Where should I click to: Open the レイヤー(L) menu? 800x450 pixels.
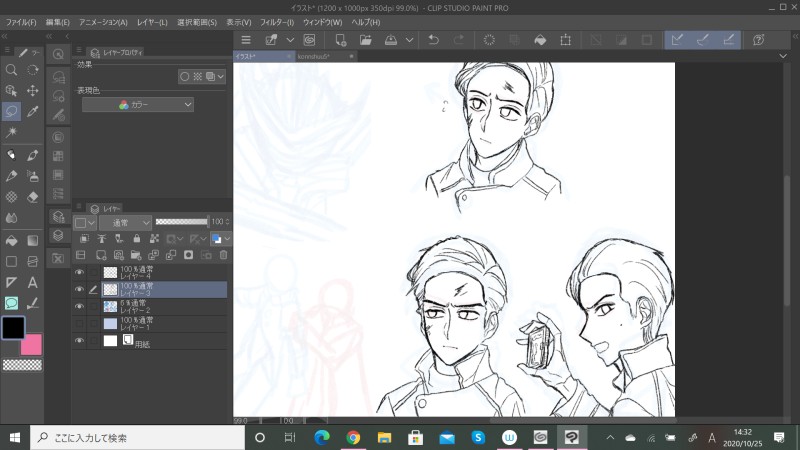[152, 22]
